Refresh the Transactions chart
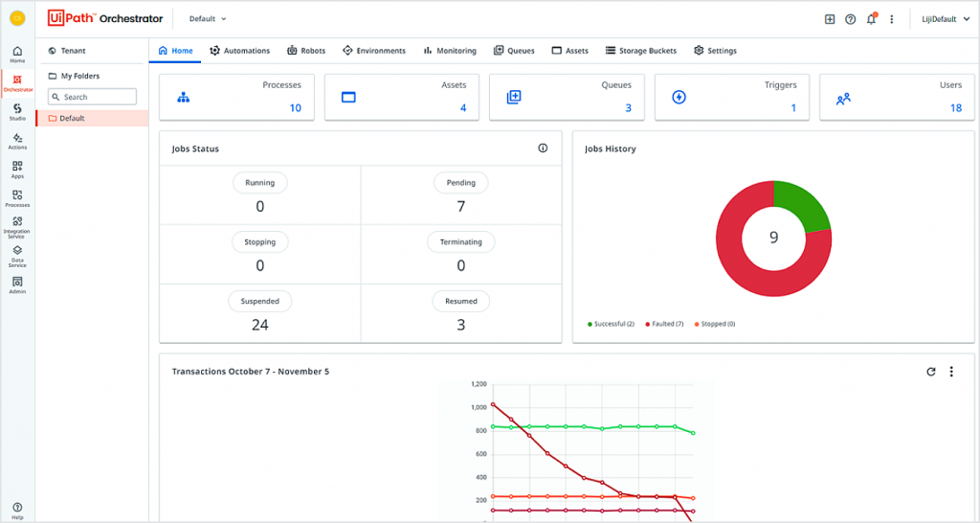The height and width of the screenshot is (523, 980). pos(930,372)
